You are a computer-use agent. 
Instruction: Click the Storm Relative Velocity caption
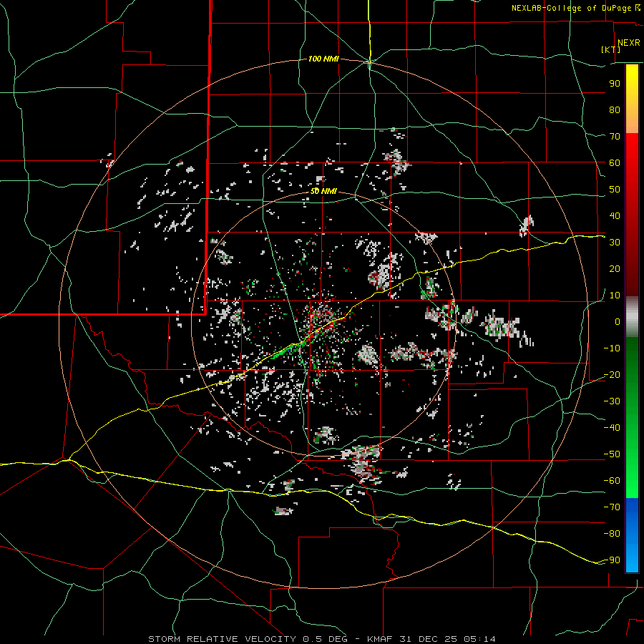pos(321,639)
